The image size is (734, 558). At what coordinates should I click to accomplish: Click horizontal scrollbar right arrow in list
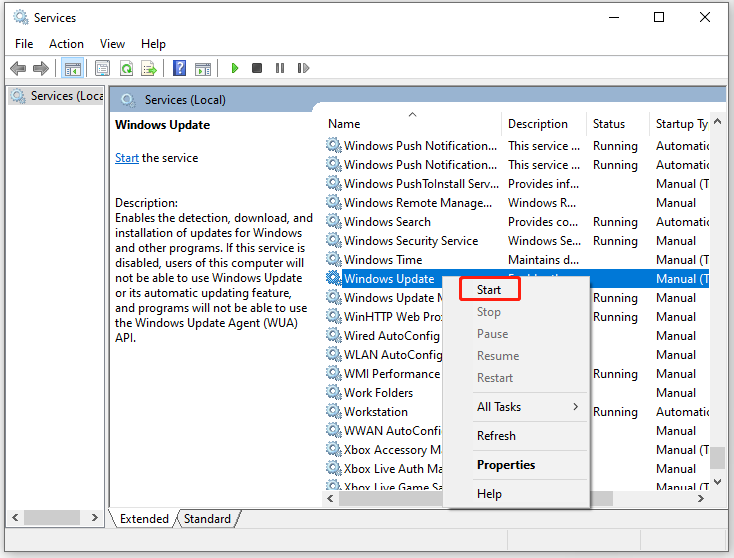coord(701,499)
